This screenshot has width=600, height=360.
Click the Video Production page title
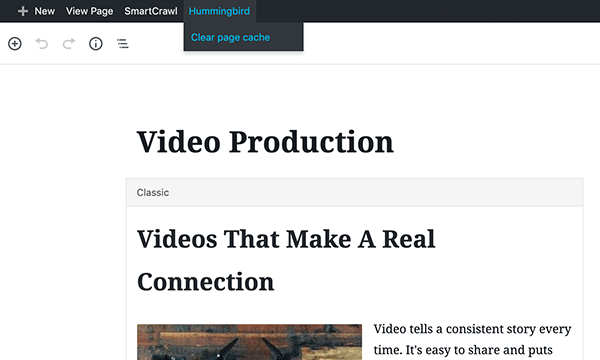click(265, 142)
